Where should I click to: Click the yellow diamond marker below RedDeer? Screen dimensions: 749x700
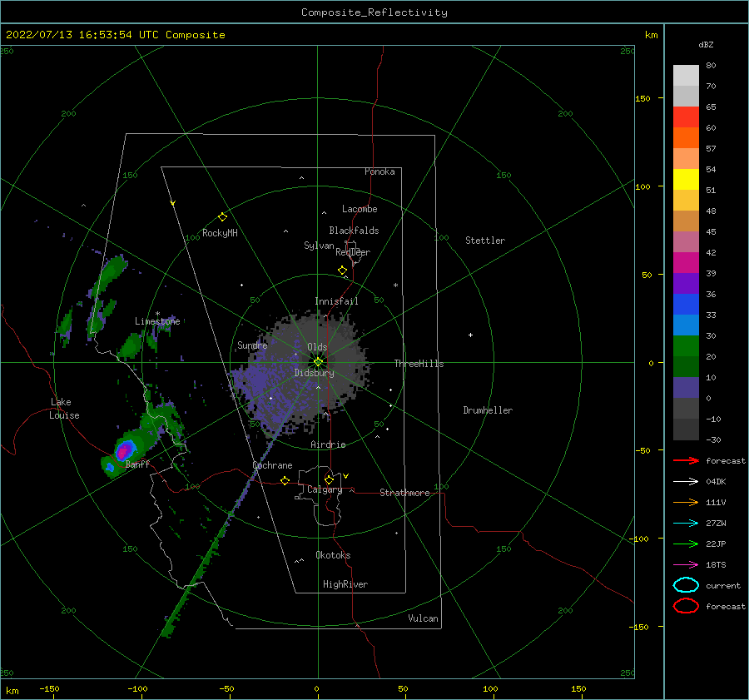point(343,271)
